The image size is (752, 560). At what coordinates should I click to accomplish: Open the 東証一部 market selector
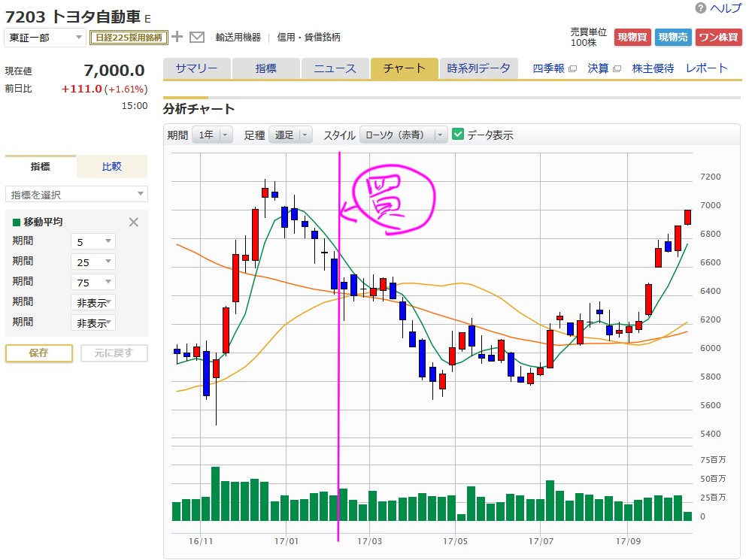(x=45, y=38)
